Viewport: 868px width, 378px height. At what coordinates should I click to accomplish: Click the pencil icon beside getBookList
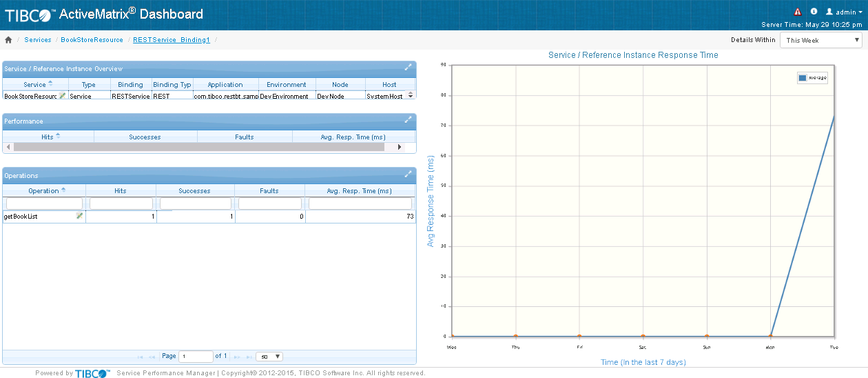80,216
